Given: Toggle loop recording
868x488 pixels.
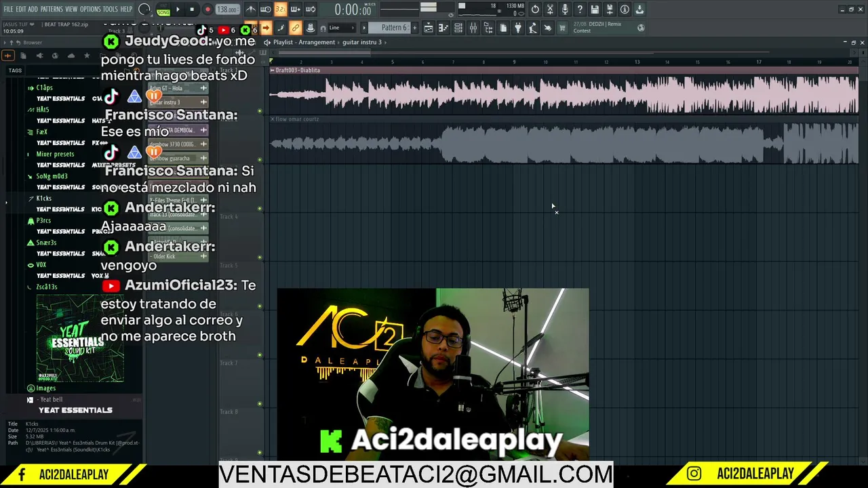Looking at the screenshot, I should [310, 9].
